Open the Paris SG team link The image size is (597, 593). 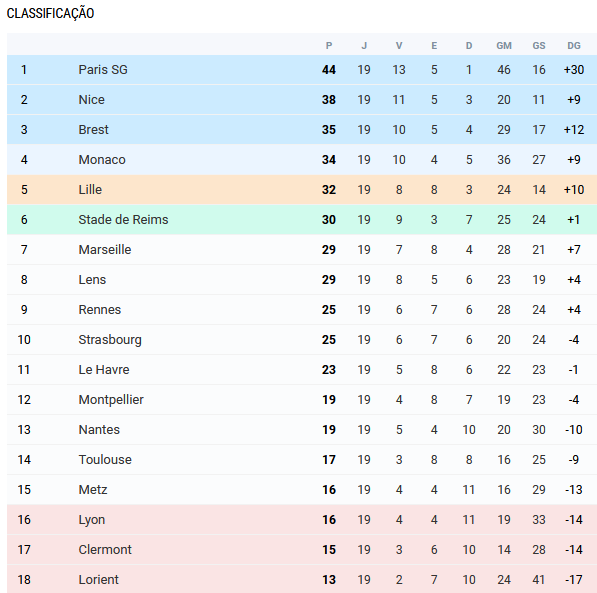tap(103, 70)
